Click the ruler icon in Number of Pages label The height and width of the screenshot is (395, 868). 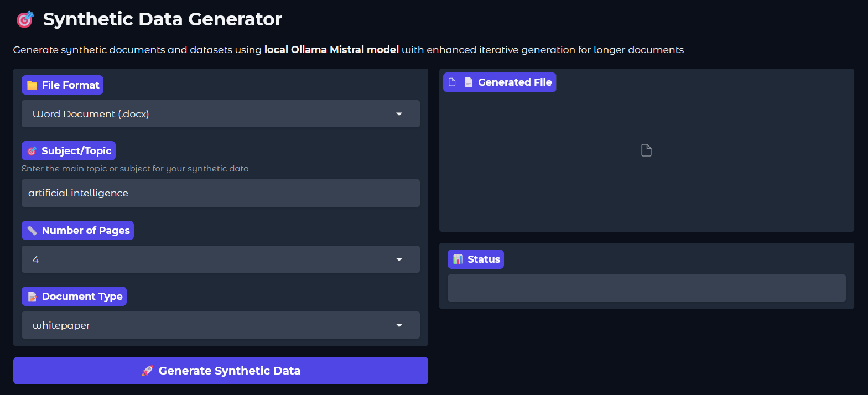click(x=32, y=231)
